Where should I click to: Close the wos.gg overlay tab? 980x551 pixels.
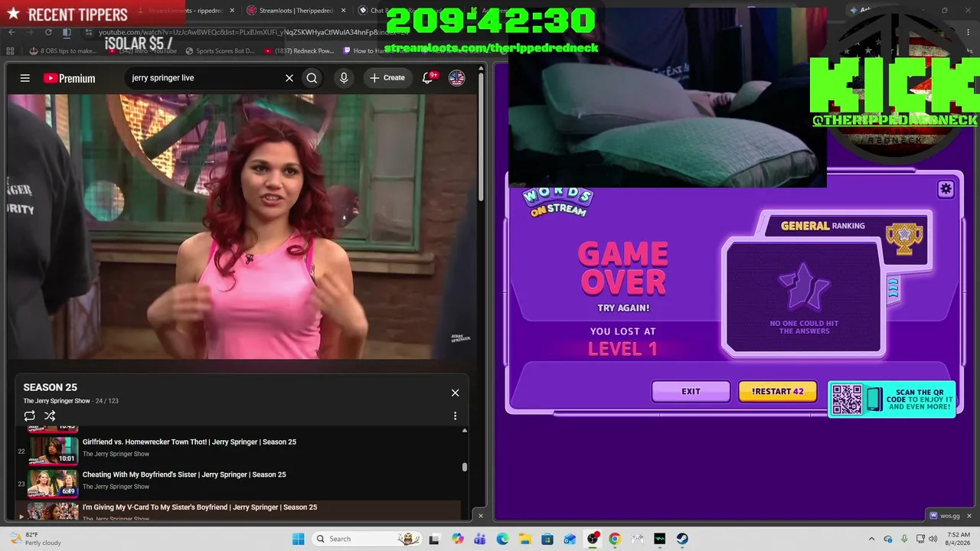969,516
